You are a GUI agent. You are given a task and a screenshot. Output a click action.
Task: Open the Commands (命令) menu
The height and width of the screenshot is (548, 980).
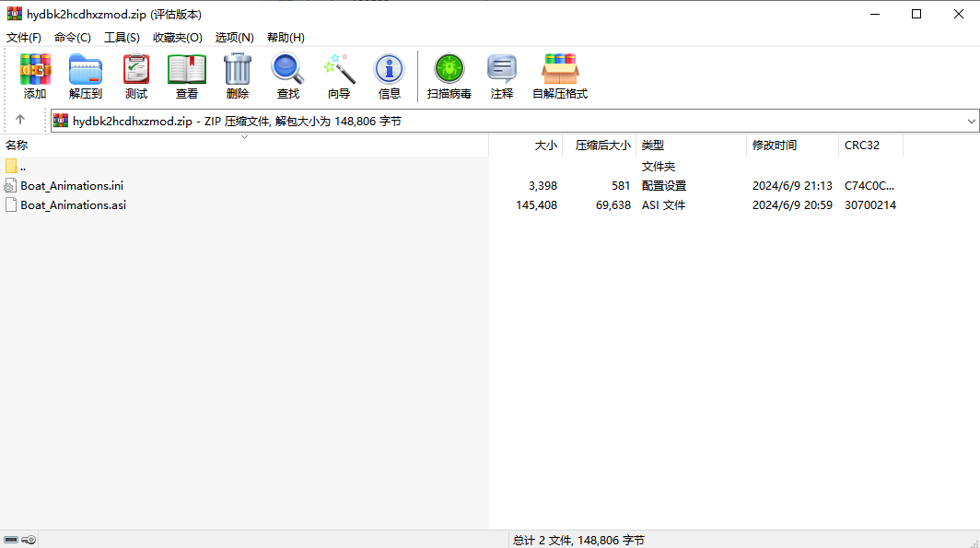pos(73,38)
